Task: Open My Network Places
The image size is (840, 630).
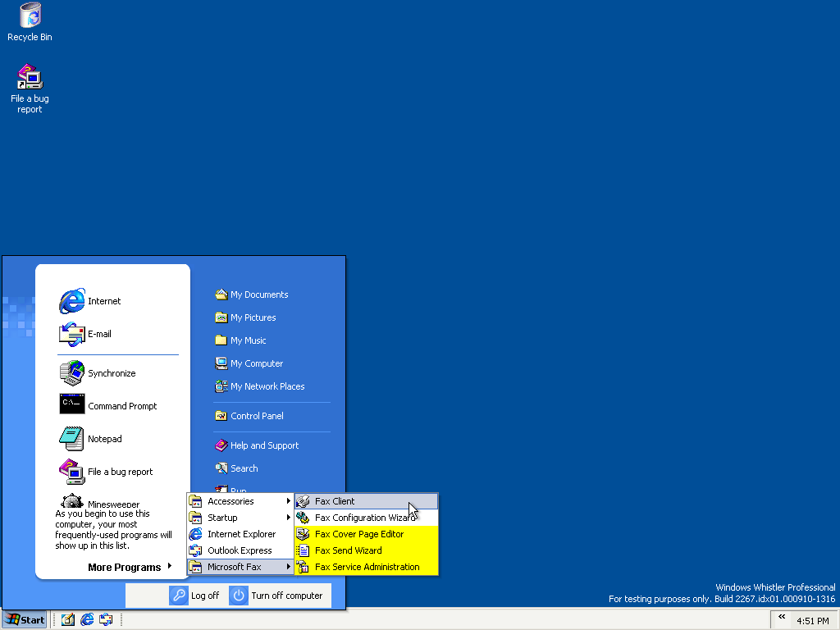Action: pos(259,387)
